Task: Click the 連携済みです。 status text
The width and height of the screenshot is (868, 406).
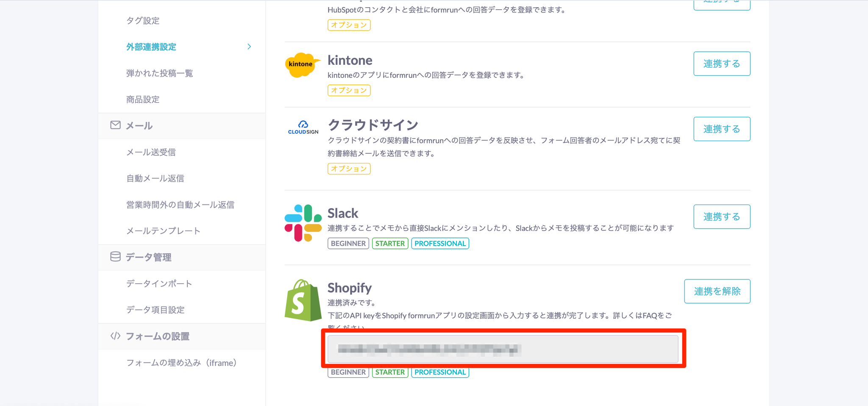Action: (352, 303)
